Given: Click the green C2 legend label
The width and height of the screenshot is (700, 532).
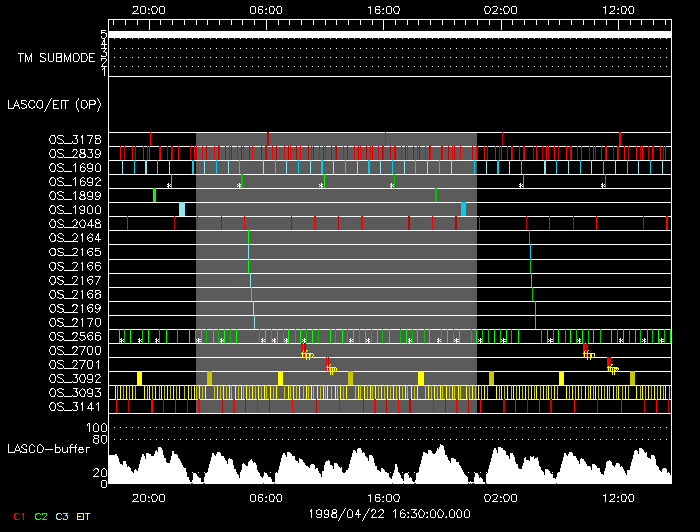Looking at the screenshot, I should pos(41,517).
